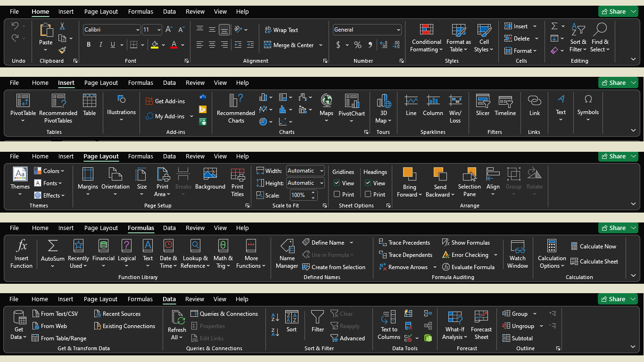Open the File menu in Data ribbon
Viewport: 644px width, 362px height.
point(14,299)
